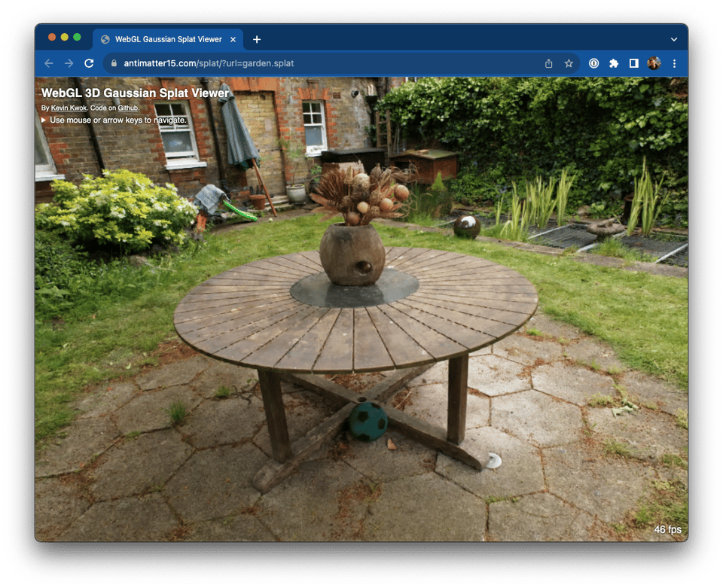
Task: Open the browser profile avatar
Action: point(654,63)
